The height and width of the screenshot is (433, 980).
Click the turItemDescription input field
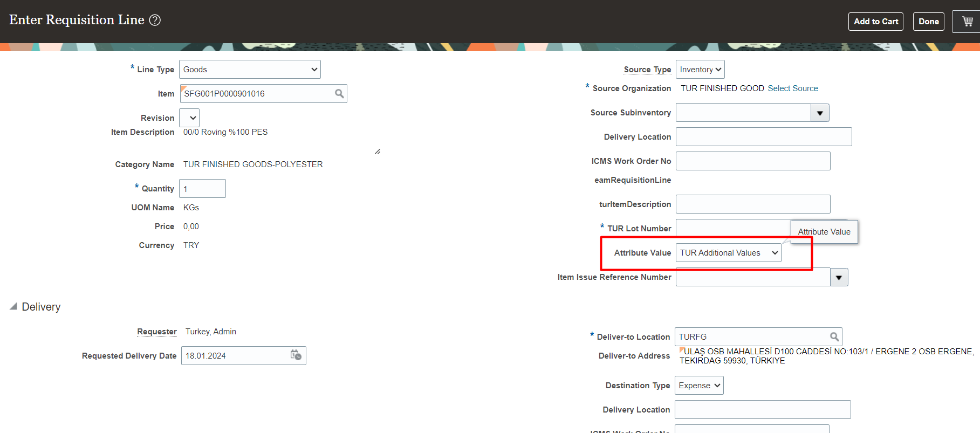click(753, 204)
